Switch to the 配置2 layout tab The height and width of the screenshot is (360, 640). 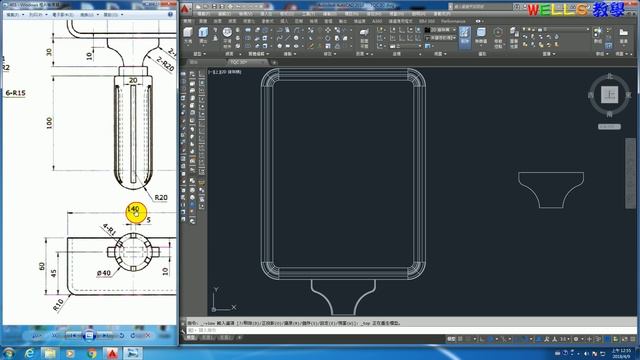click(226, 338)
